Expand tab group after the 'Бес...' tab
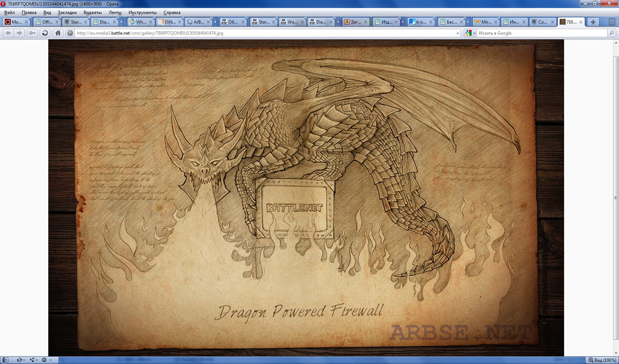Image resolution: width=619 pixels, height=364 pixels. 468,22
